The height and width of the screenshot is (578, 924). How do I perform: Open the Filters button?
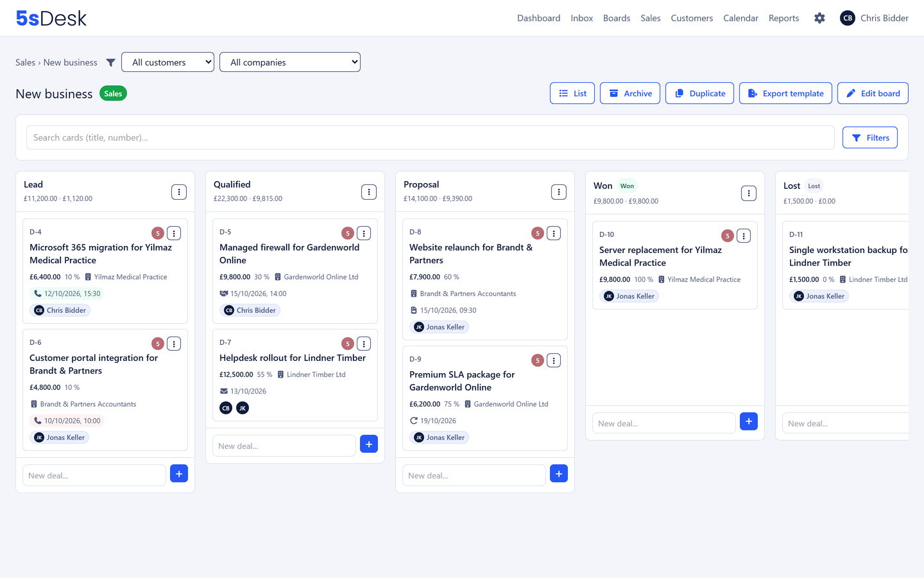870,137
